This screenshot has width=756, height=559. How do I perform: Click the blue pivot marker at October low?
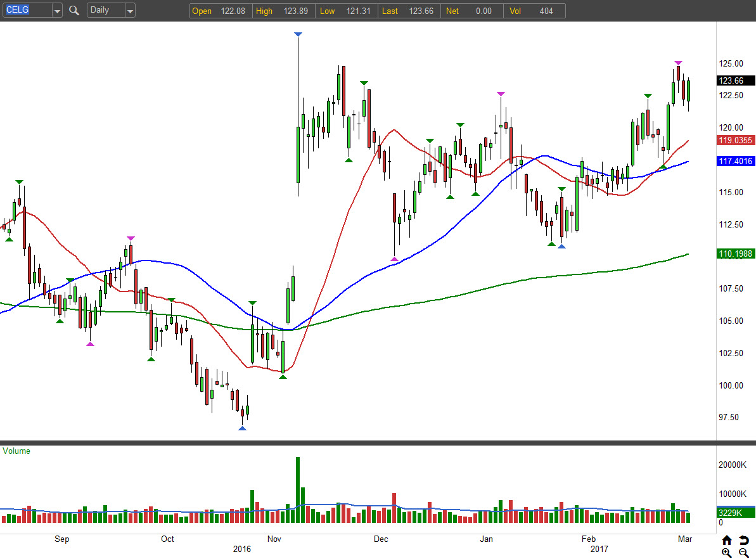coord(243,428)
